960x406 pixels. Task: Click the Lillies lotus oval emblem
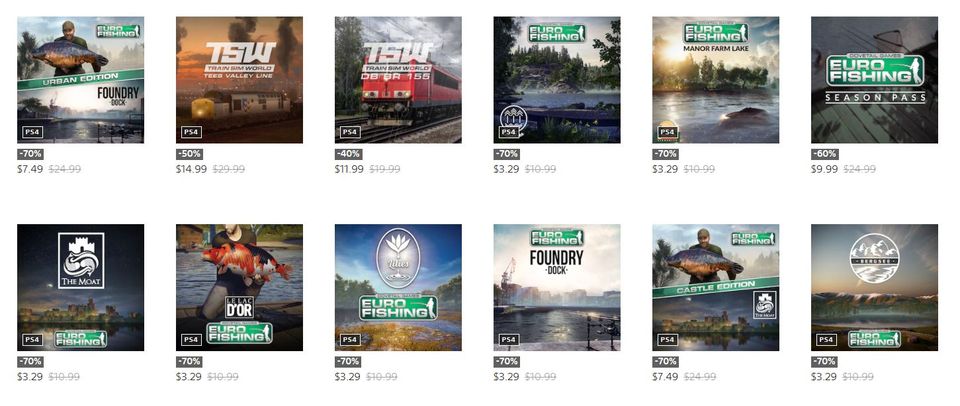398,258
